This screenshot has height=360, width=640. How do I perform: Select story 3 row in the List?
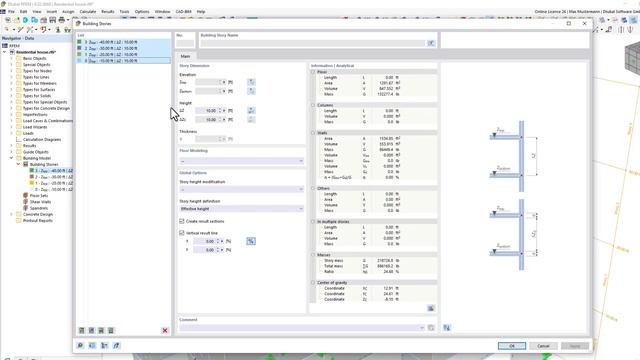[124, 42]
